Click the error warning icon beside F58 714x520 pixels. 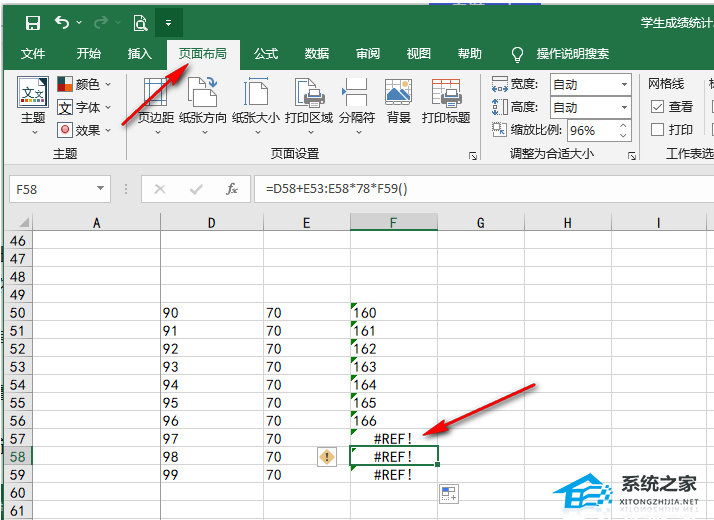pyautogui.click(x=327, y=456)
